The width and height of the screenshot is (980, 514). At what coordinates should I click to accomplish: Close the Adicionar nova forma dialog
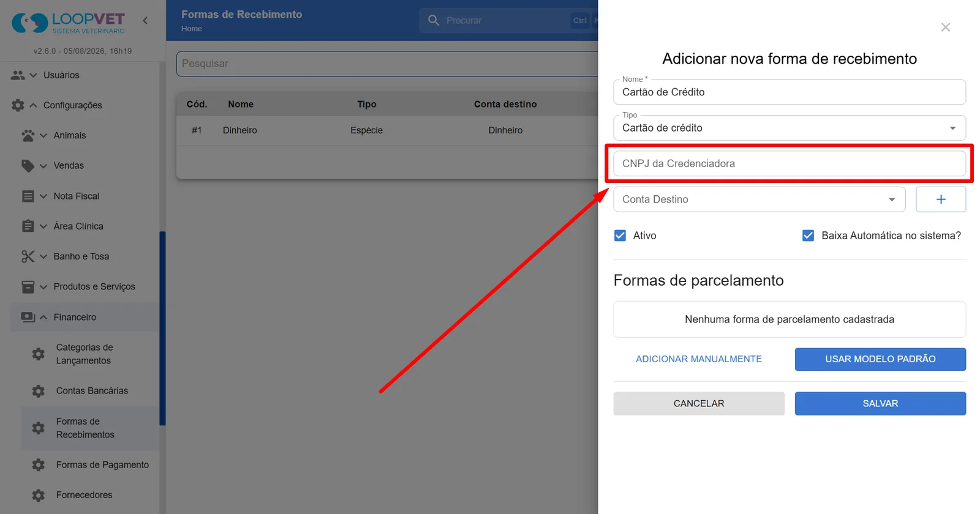coord(946,27)
